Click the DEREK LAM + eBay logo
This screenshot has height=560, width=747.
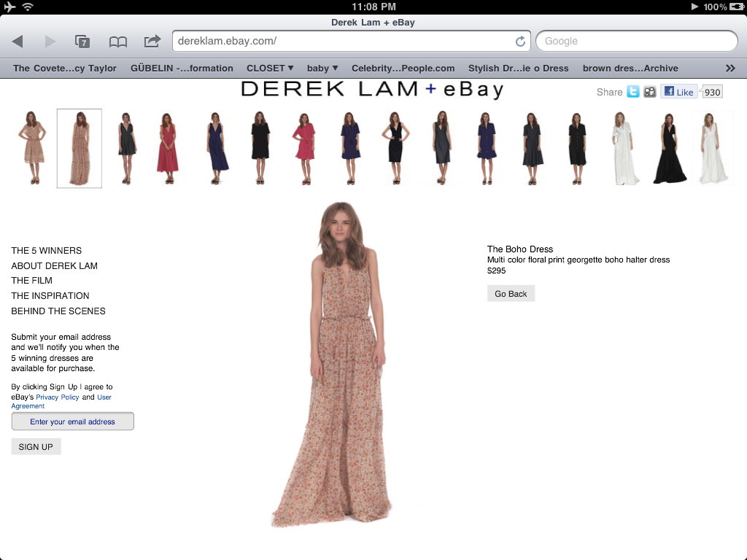(x=372, y=89)
